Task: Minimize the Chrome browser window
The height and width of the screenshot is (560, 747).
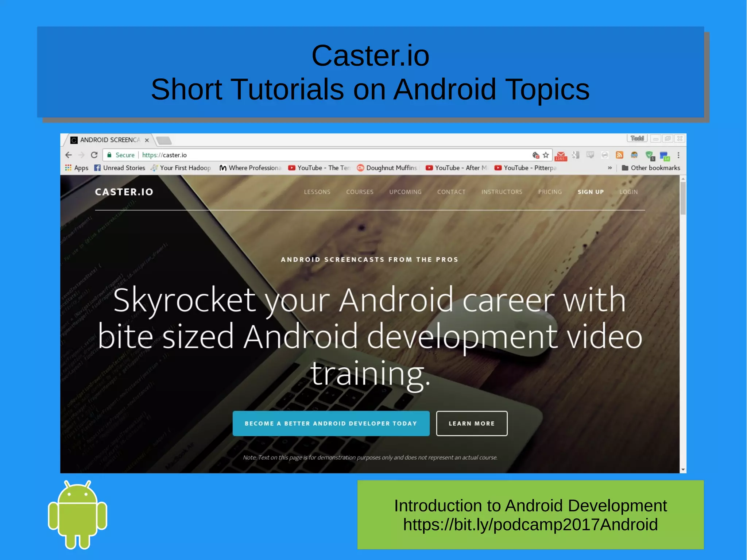Action: 656,139
